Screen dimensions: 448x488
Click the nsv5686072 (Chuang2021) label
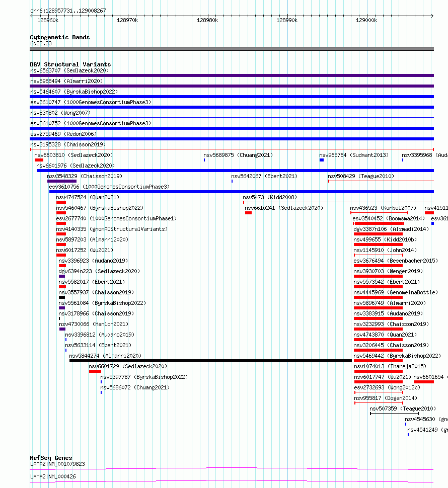click(135, 388)
